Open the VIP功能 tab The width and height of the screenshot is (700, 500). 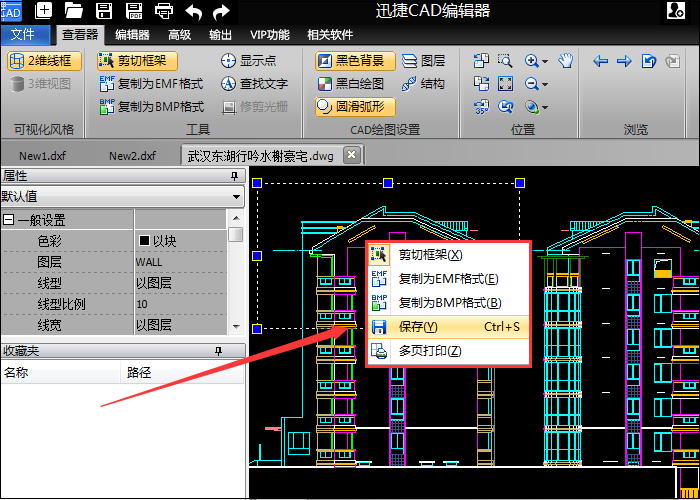click(x=270, y=35)
